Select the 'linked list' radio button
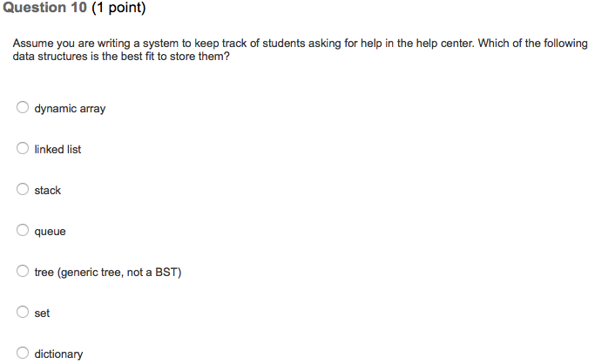Screen dimensions: 595x364 23,148
